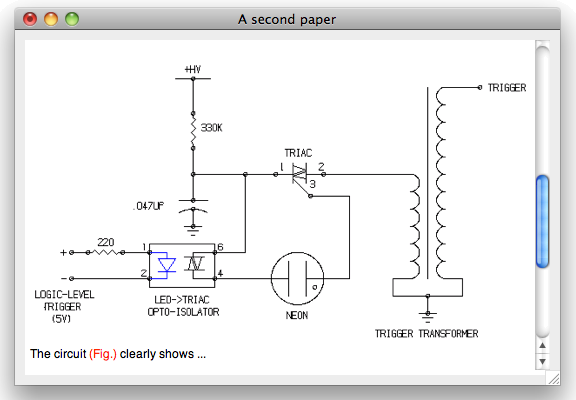
Task: Click the window resize grip corner
Action: pyautogui.click(x=554, y=378)
